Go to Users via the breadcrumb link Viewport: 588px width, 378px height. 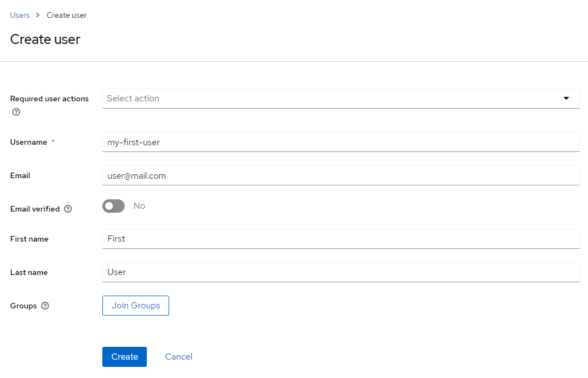point(20,15)
